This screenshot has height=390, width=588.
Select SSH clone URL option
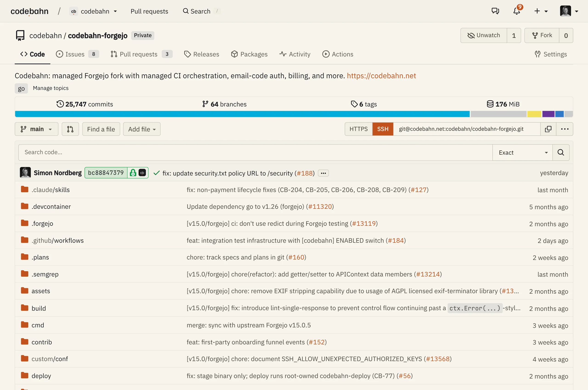383,129
